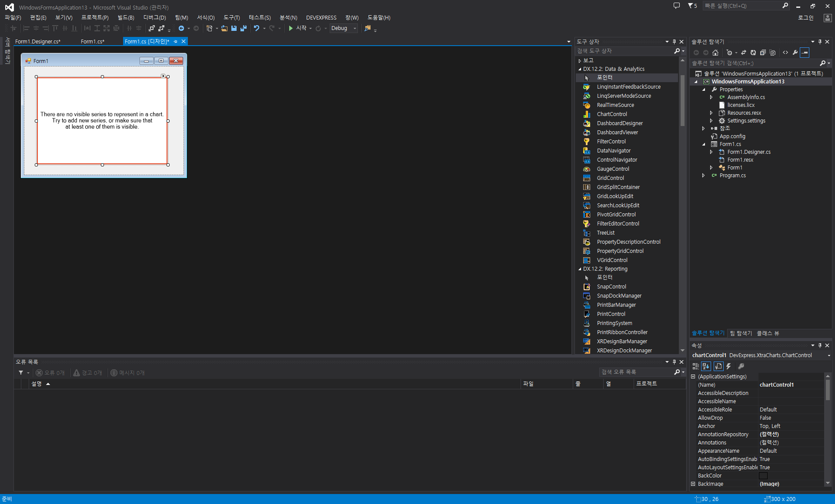Click the BackColor color swatch
This screenshot has height=504, width=835.
tap(763, 476)
